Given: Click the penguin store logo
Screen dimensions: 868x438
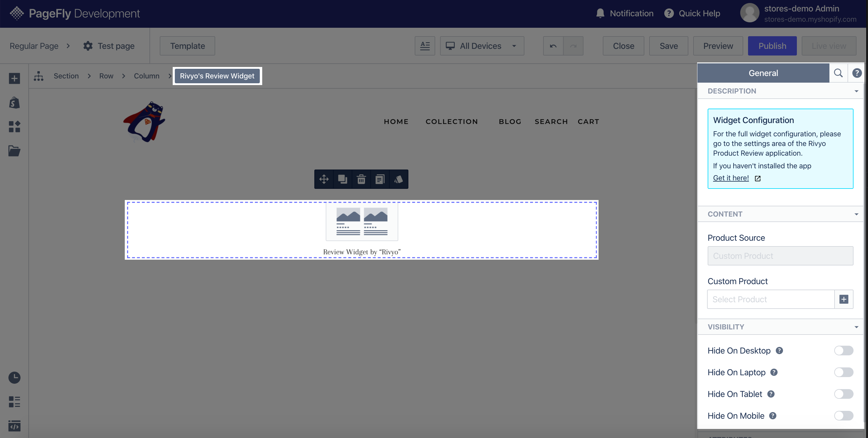Looking at the screenshot, I should tap(145, 122).
